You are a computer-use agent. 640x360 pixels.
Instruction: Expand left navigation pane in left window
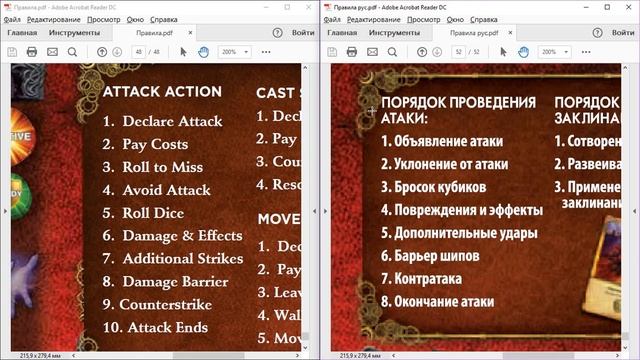click(5, 211)
